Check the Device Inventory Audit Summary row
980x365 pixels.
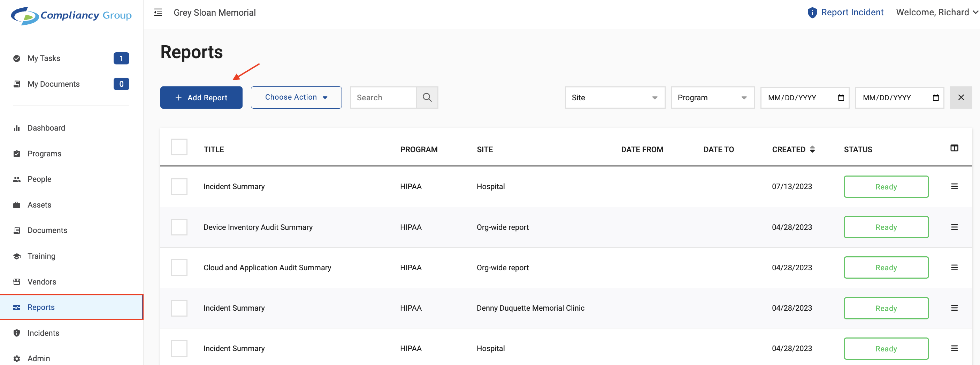point(179,227)
